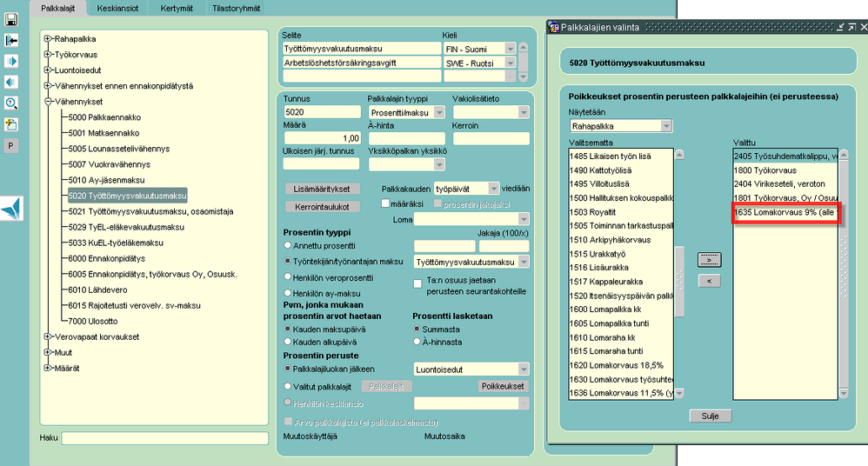This screenshot has height=466, width=868.
Task: Click the Lisämääritykset button
Action: (322, 189)
